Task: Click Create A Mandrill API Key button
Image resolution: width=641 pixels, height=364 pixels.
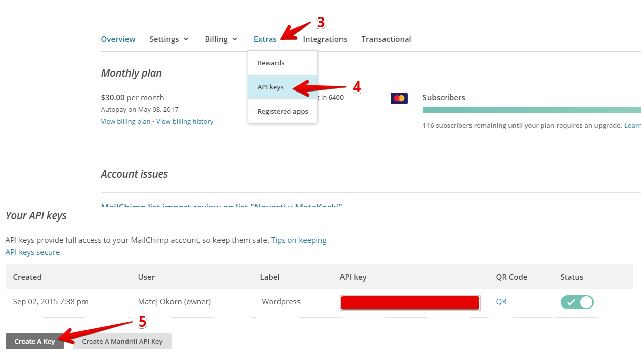Action: (122, 341)
